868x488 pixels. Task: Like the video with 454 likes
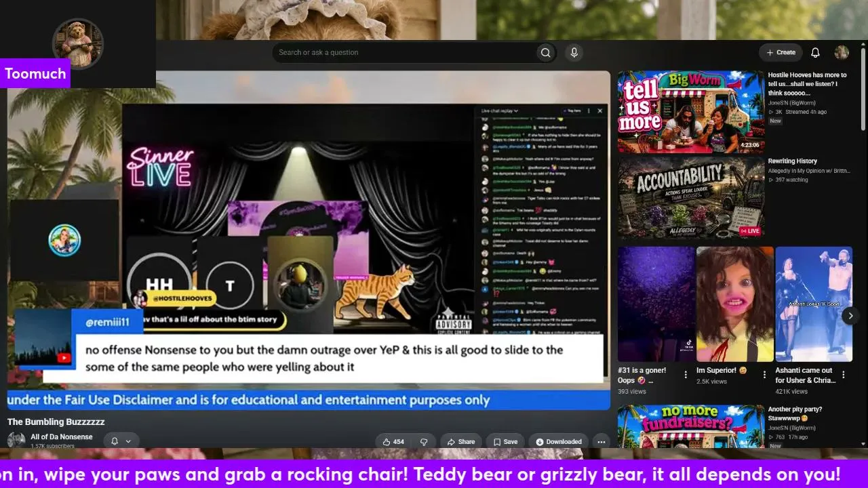pos(393,442)
